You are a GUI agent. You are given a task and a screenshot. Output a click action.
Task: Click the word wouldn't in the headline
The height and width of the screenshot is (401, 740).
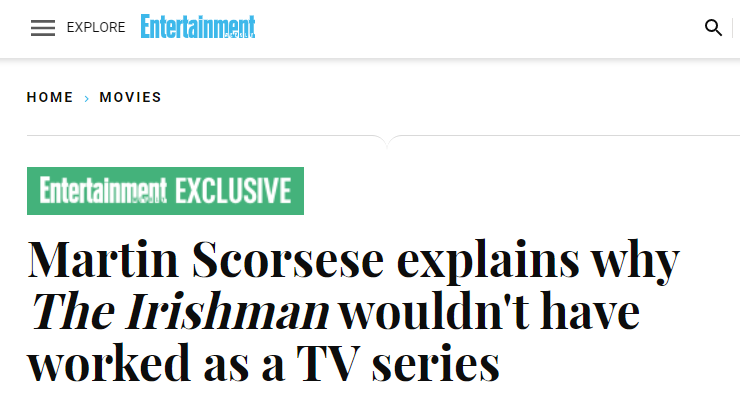[435, 311]
